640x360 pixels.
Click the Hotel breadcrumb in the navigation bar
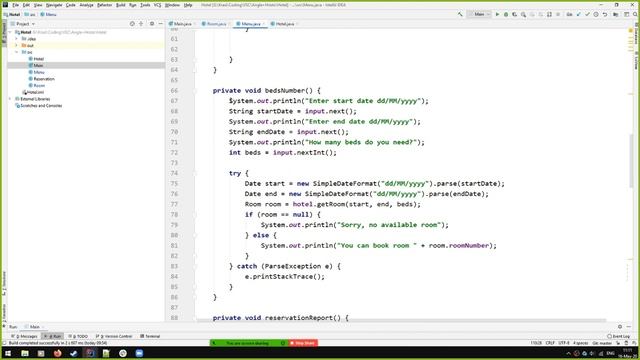12,14
